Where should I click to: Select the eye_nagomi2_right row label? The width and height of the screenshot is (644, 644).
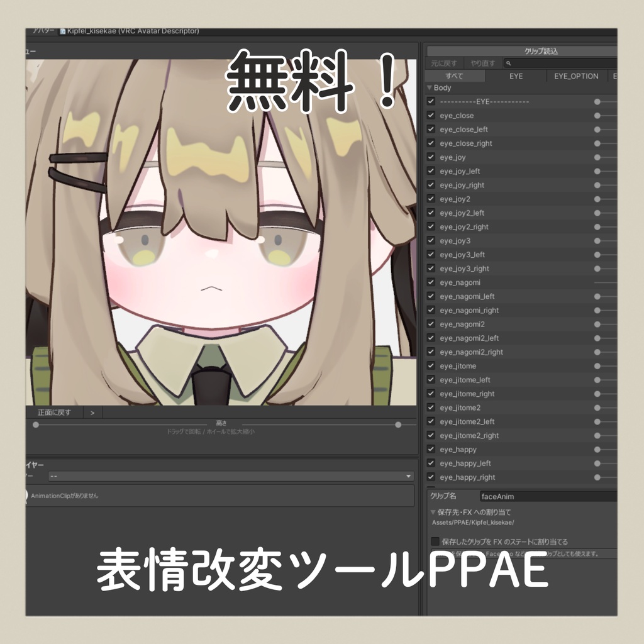[472, 352]
